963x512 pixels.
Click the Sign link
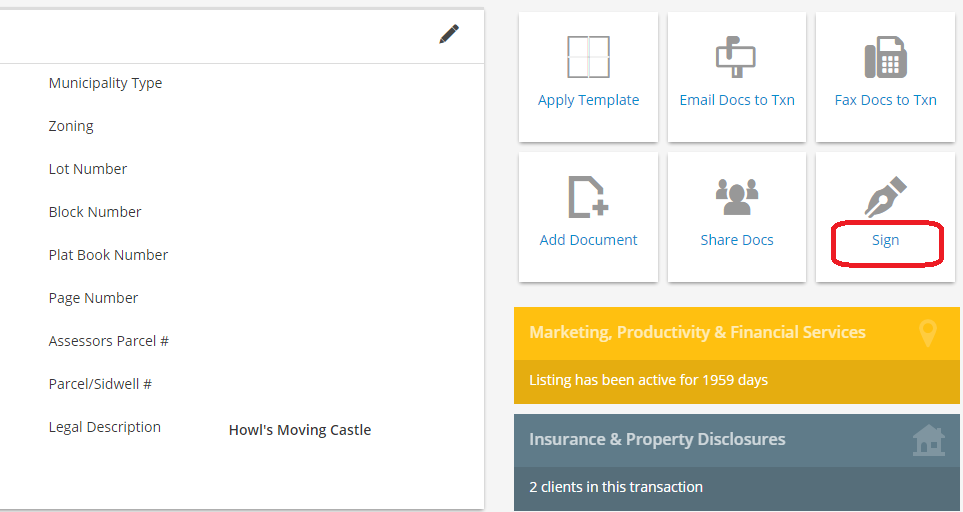pos(886,240)
